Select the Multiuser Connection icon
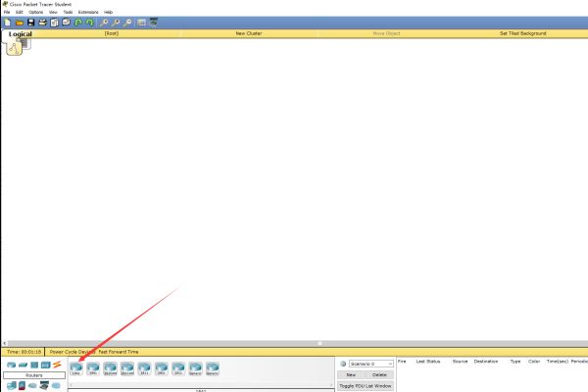The image size is (588, 392). click(56, 385)
